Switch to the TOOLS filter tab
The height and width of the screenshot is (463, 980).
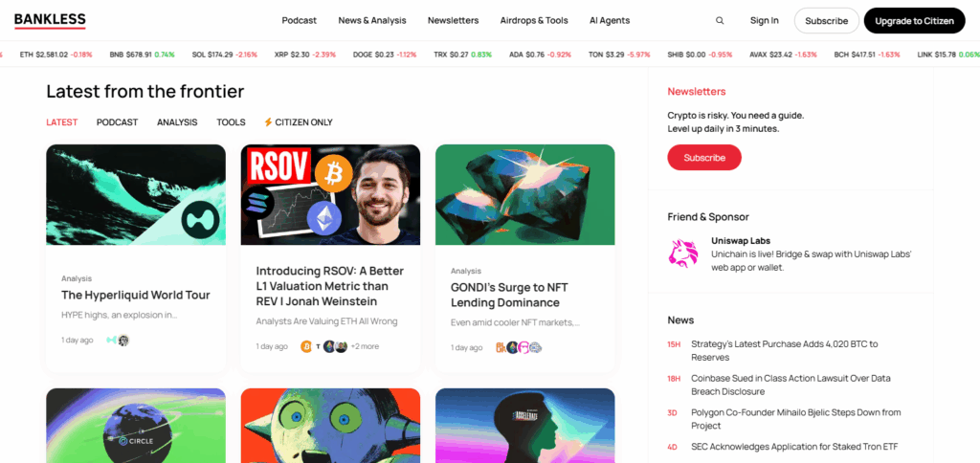point(231,122)
